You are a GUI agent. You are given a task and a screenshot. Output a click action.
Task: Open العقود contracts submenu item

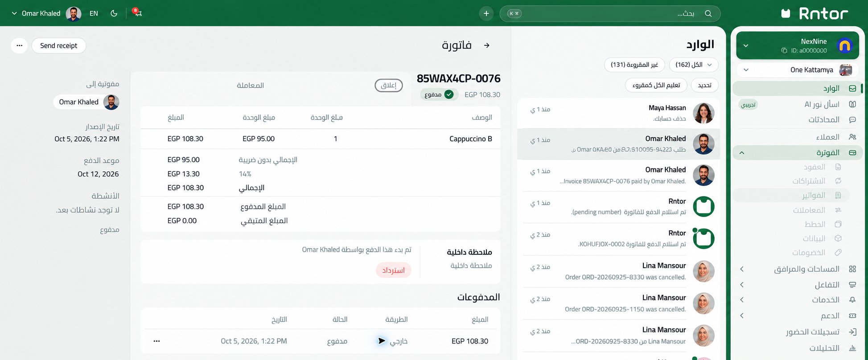[822, 167]
